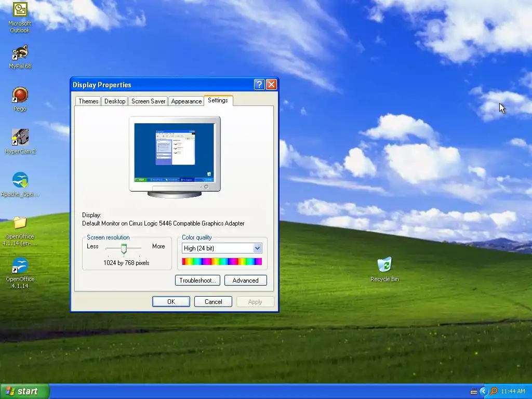Switch to the Appearance tab
This screenshot has height=399, width=532.
(x=187, y=101)
